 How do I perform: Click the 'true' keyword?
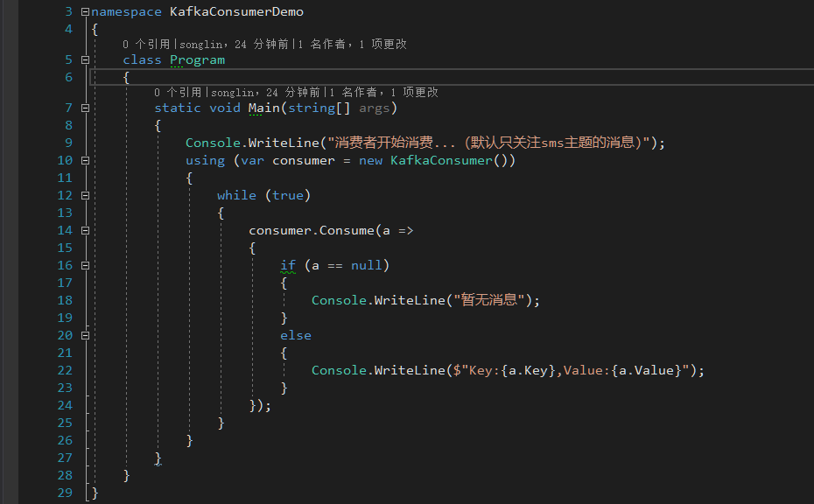click(288, 196)
